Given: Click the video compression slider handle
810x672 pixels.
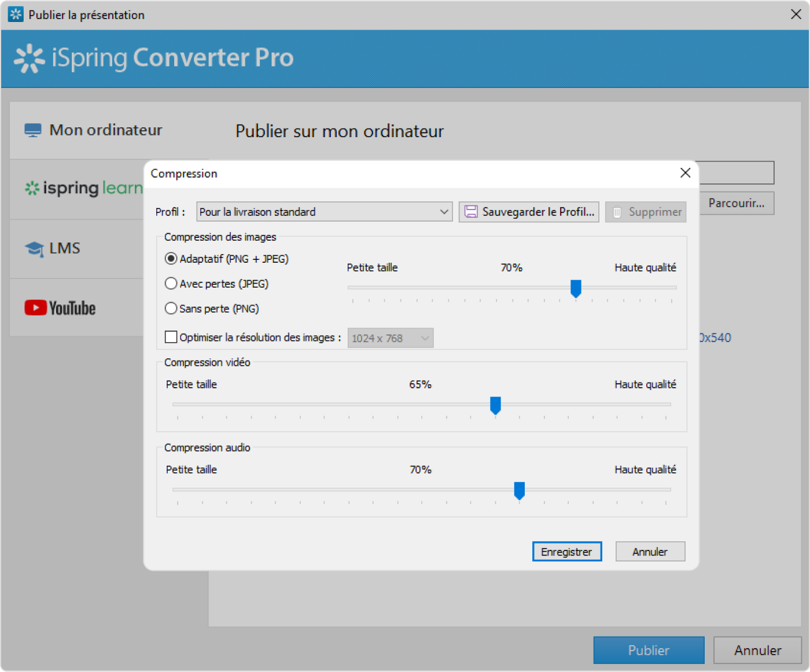Looking at the screenshot, I should pos(495,405).
